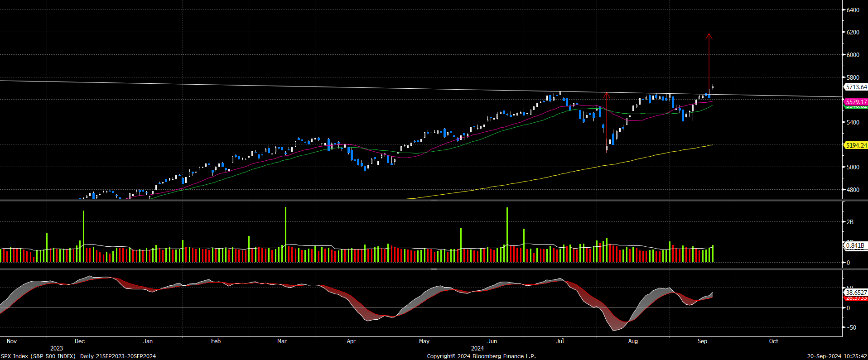868x360 pixels.
Task: Select the latest September candlestick
Action: [x=713, y=87]
